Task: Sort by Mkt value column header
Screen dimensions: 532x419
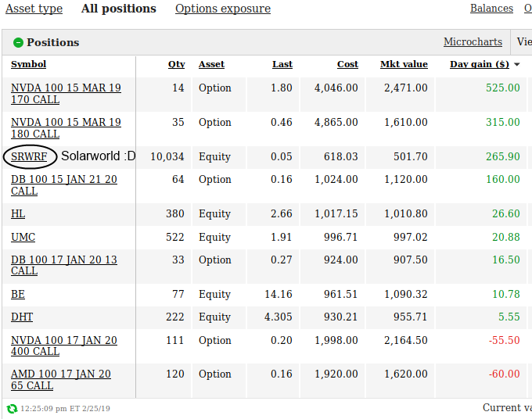Action: coord(404,64)
